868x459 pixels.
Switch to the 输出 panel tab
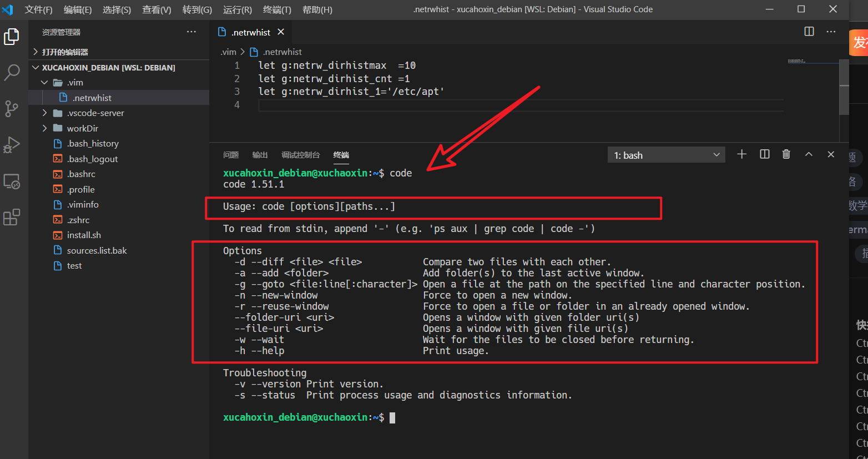(x=260, y=155)
